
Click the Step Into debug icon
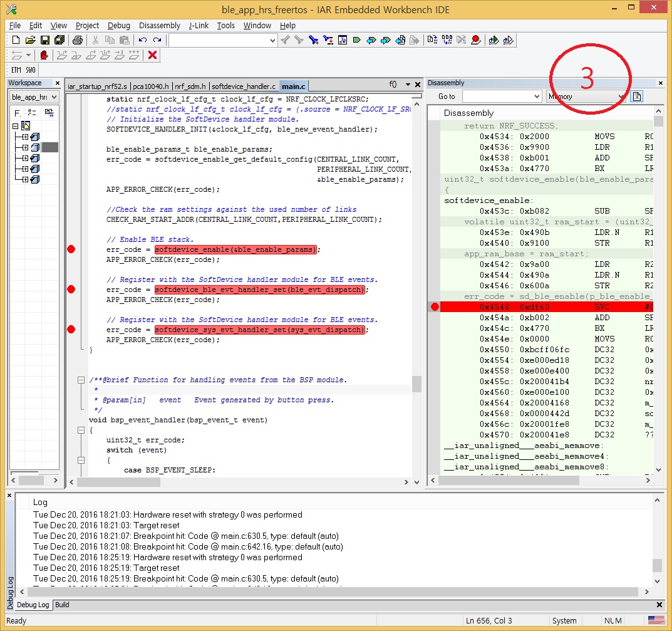coord(76,55)
